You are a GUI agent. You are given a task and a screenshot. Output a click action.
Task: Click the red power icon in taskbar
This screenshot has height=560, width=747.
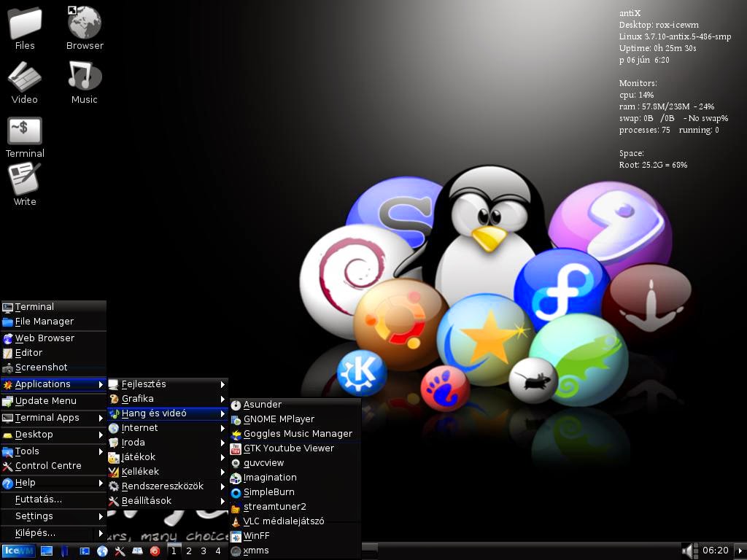155,551
